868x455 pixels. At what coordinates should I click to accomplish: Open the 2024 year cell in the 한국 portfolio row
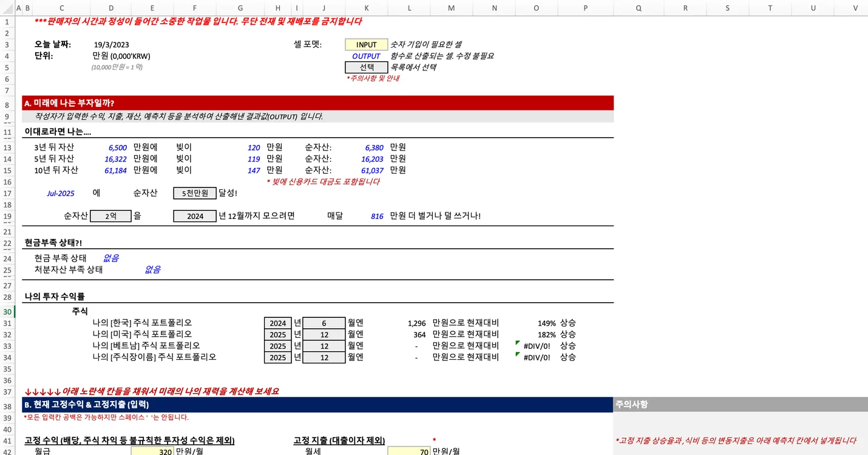(x=277, y=323)
